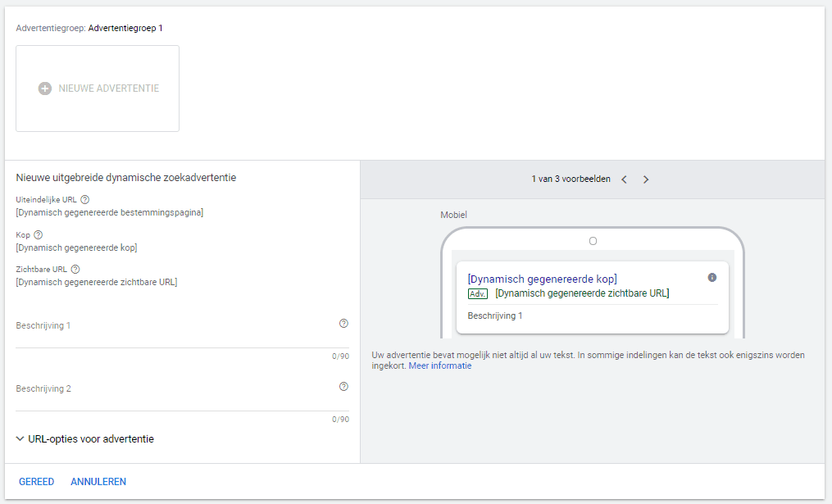The width and height of the screenshot is (832, 504).
Task: Go to previous ad preview example
Action: (624, 179)
